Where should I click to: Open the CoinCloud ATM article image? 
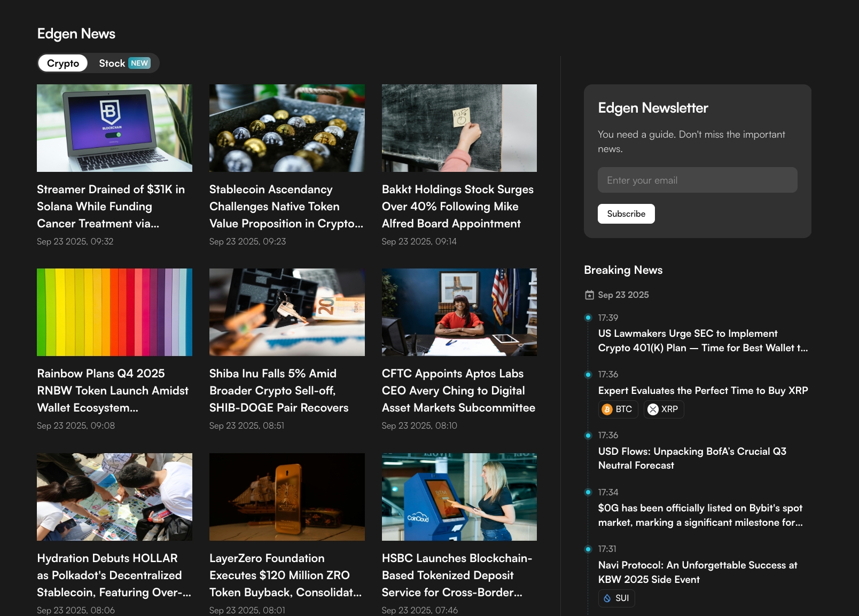click(x=459, y=497)
